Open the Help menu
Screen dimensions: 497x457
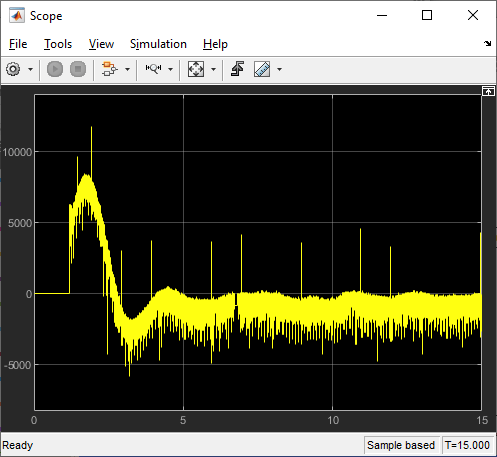(215, 44)
